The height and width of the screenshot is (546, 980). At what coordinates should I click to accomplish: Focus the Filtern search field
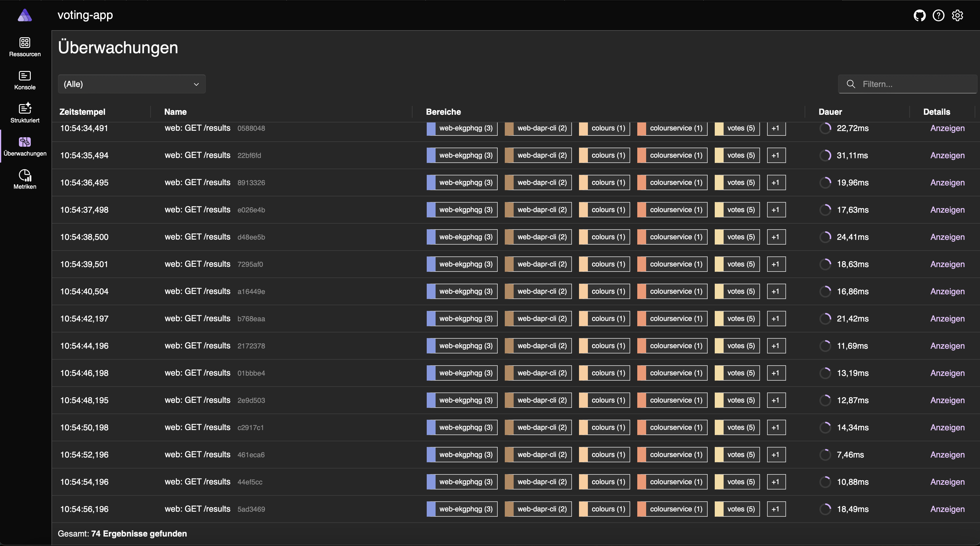[908, 84]
